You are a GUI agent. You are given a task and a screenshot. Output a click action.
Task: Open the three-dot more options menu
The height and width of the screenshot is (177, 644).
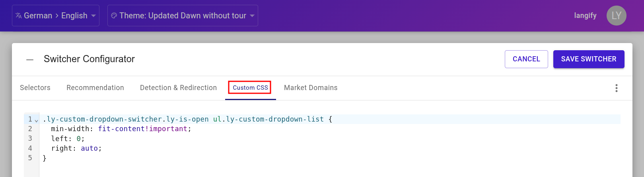(617, 88)
